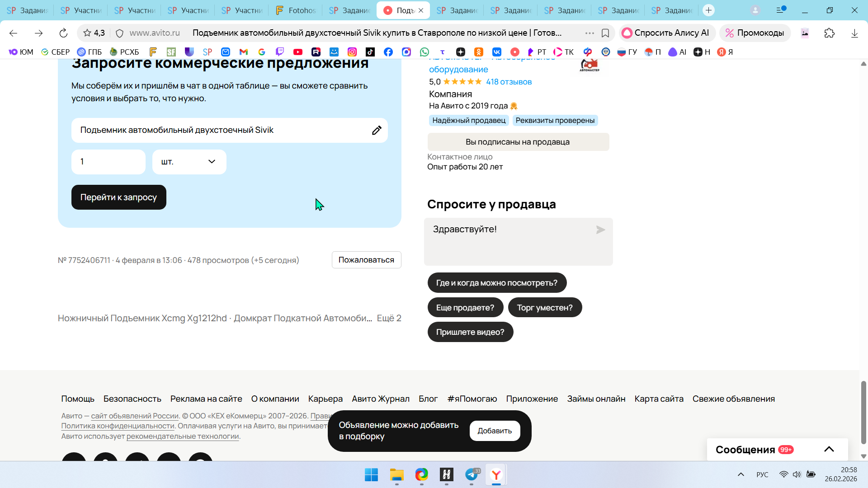Screen dimensions: 868x488
Task: Open the YouTube bookmark icon
Action: click(297, 52)
